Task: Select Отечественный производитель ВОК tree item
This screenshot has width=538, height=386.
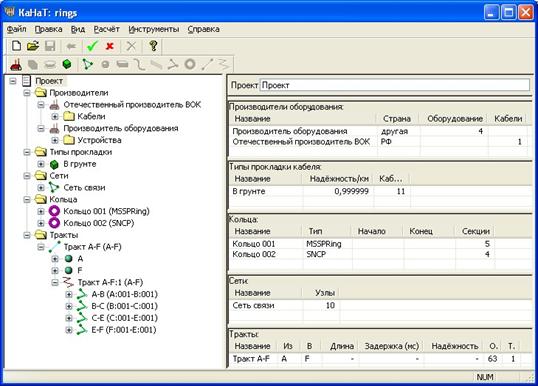Action: click(x=132, y=105)
